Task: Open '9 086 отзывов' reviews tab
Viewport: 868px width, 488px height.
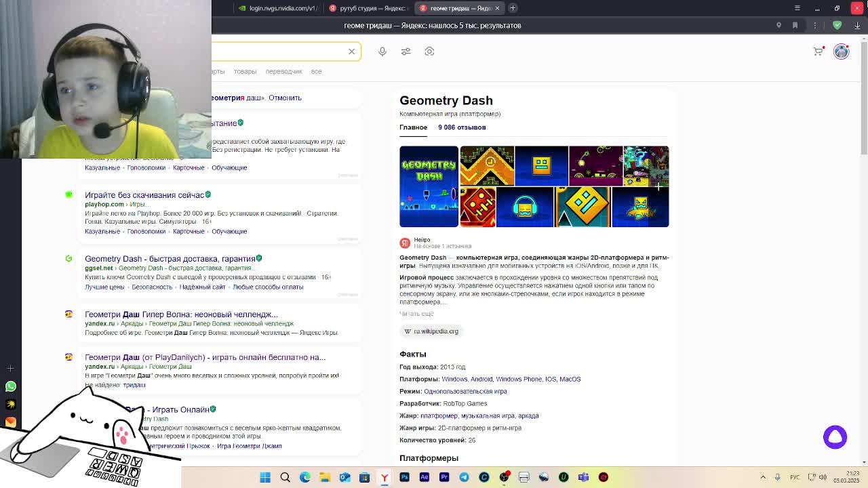Action: [x=462, y=127]
